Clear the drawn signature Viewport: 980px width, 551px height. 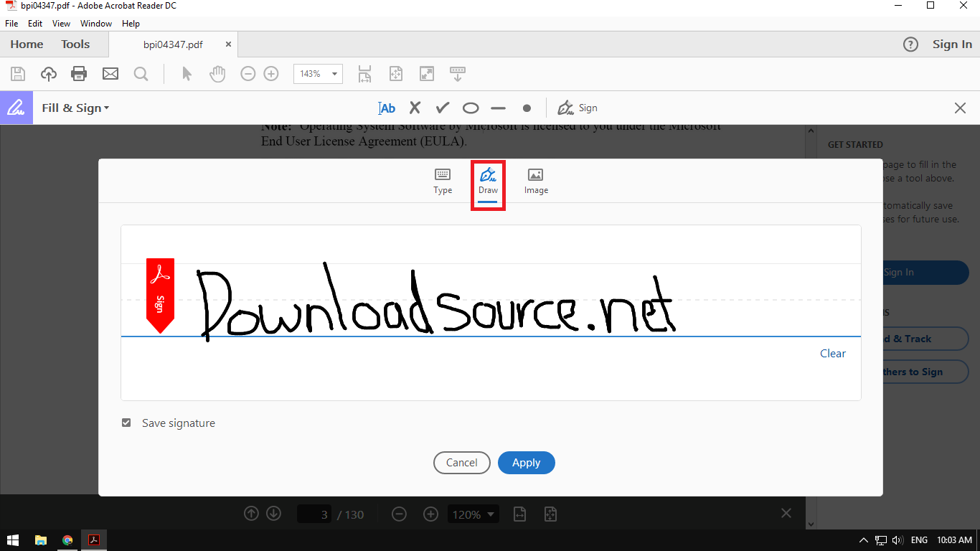[x=833, y=353]
